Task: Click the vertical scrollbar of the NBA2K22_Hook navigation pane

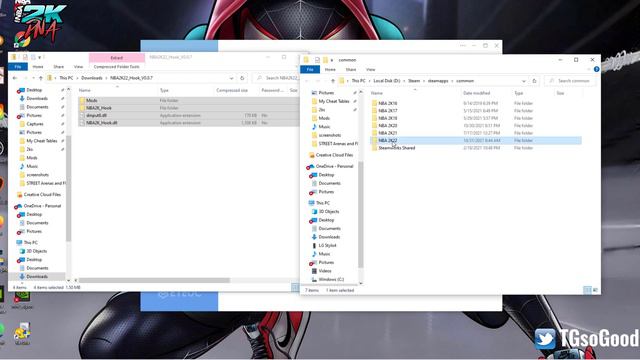Action: [68, 188]
